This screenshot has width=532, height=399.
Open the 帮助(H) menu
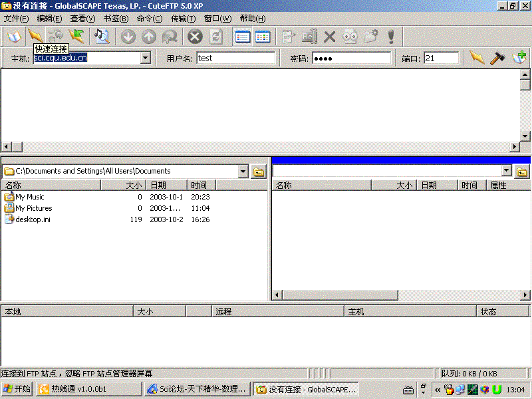point(253,19)
